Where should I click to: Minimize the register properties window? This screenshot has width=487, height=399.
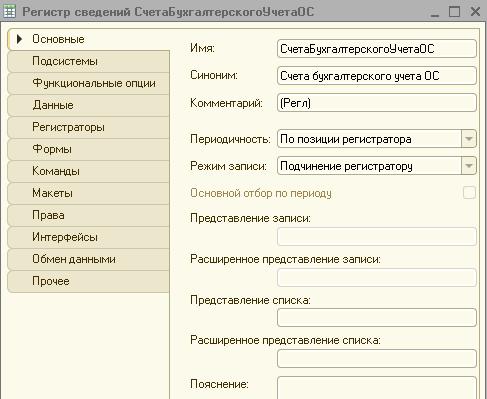coord(434,12)
